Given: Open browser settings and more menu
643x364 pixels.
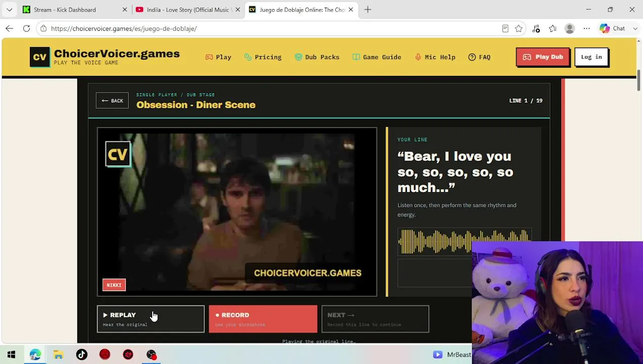Looking at the screenshot, I should pos(586,28).
